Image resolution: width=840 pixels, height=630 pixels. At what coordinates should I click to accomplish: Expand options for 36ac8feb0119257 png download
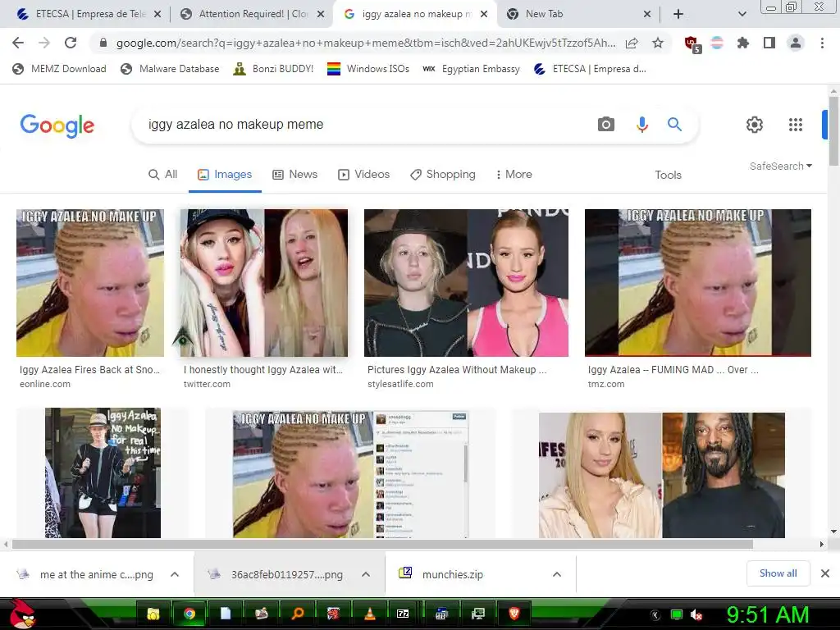(366, 574)
